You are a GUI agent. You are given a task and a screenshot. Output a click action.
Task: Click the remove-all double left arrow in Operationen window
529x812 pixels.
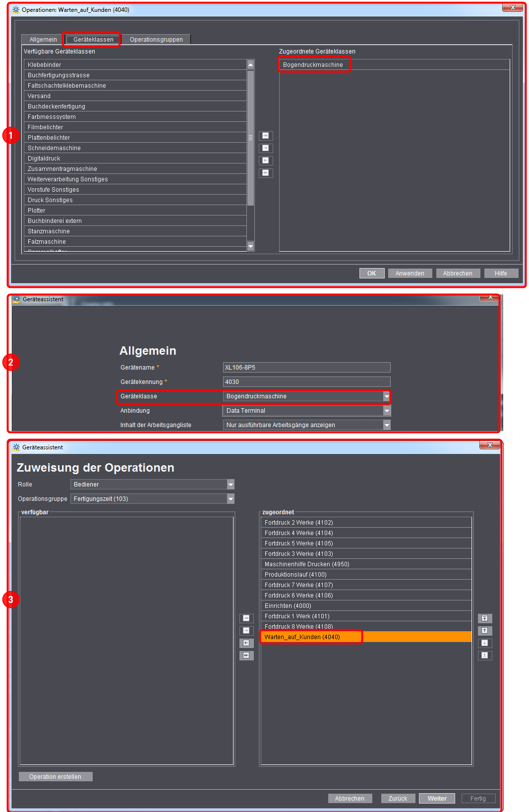click(x=266, y=173)
